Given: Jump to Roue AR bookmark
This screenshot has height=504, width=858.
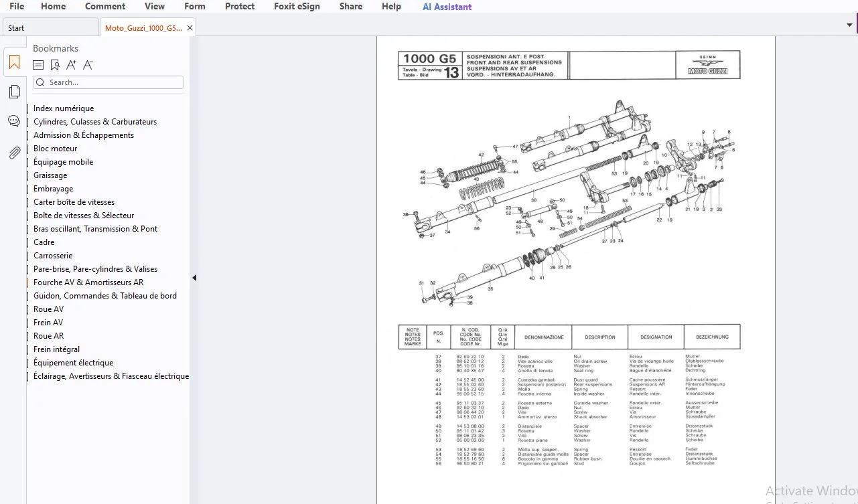Looking at the screenshot, I should 49,336.
